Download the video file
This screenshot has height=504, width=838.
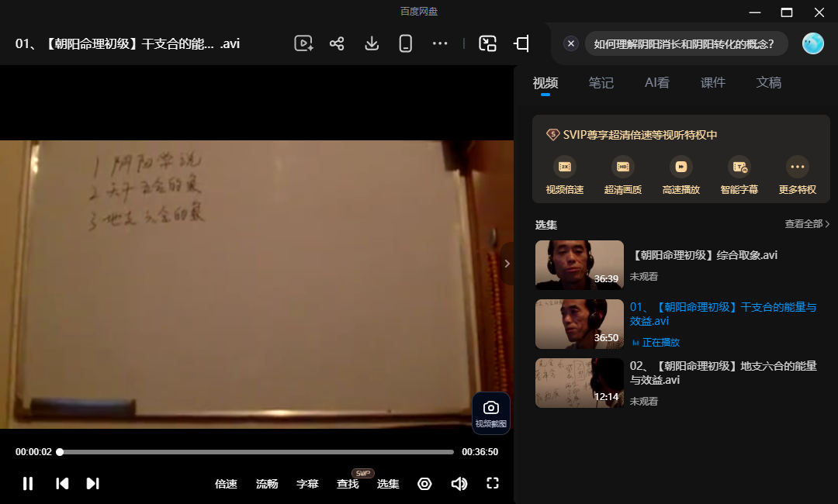(372, 43)
